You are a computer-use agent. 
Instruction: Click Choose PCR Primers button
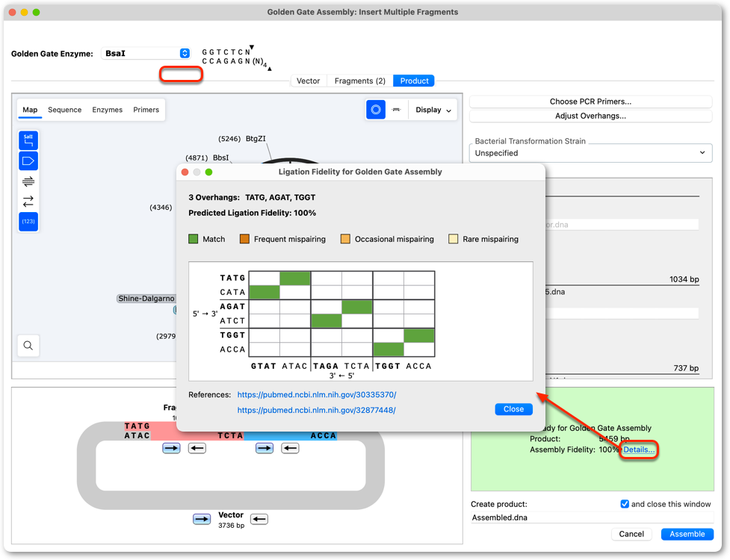590,102
